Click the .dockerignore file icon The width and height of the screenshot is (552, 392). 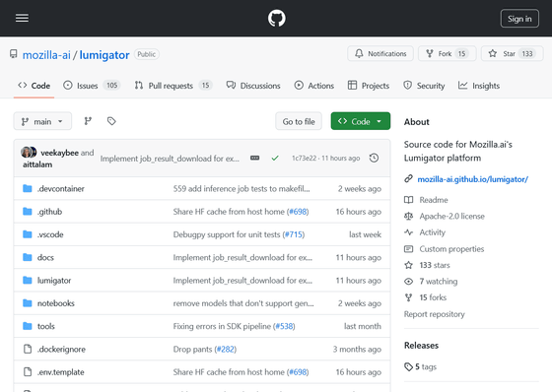[x=28, y=349]
